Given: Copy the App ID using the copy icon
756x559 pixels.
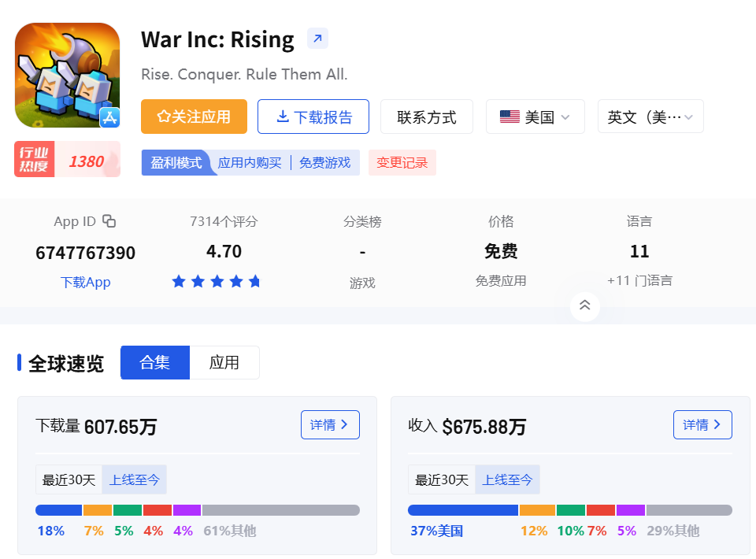Looking at the screenshot, I should coord(109,221).
